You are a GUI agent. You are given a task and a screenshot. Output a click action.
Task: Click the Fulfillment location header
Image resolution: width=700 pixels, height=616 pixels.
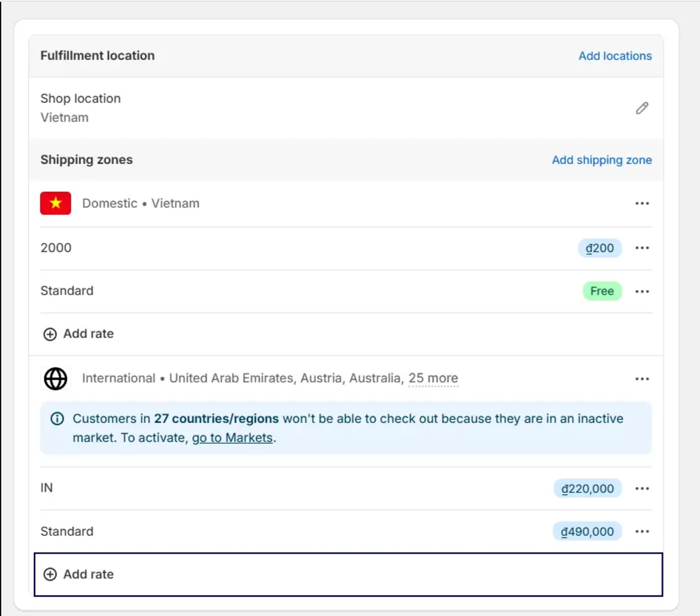point(97,56)
